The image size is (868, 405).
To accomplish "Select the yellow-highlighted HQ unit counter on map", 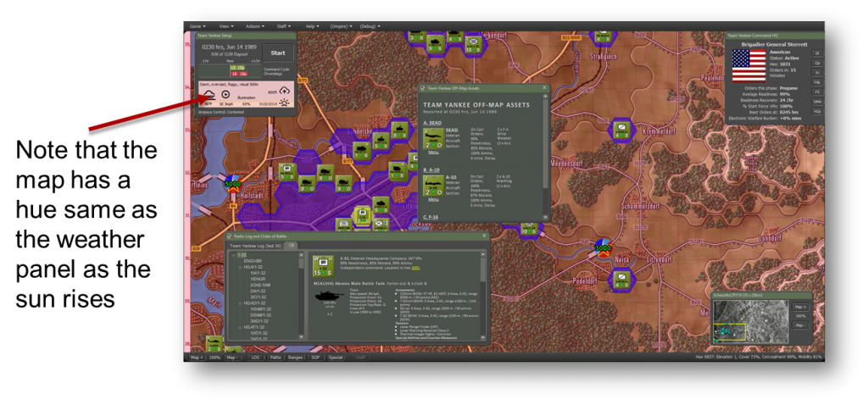I will point(363,216).
